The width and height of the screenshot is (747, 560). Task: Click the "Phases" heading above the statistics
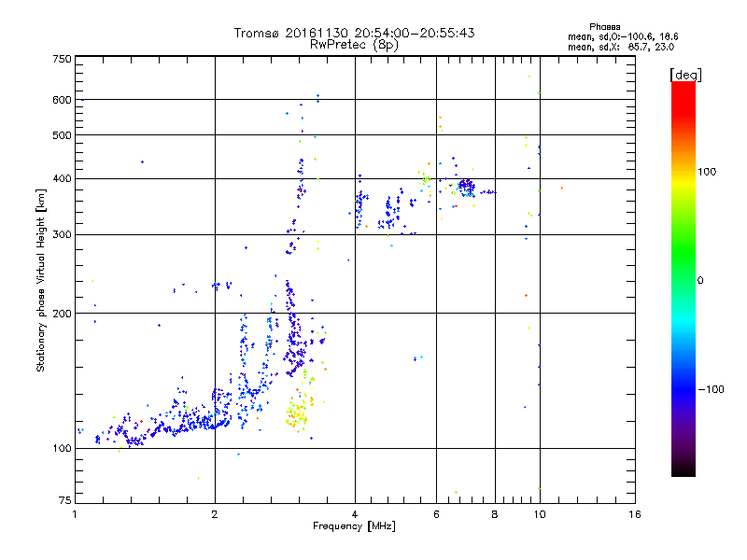click(604, 27)
